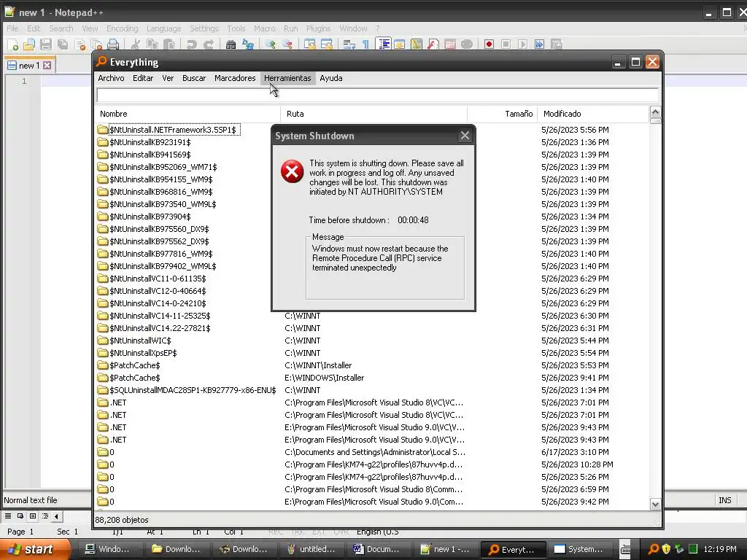
Task: Click Save icon in Notepad++ toolbar
Action: click(46, 44)
